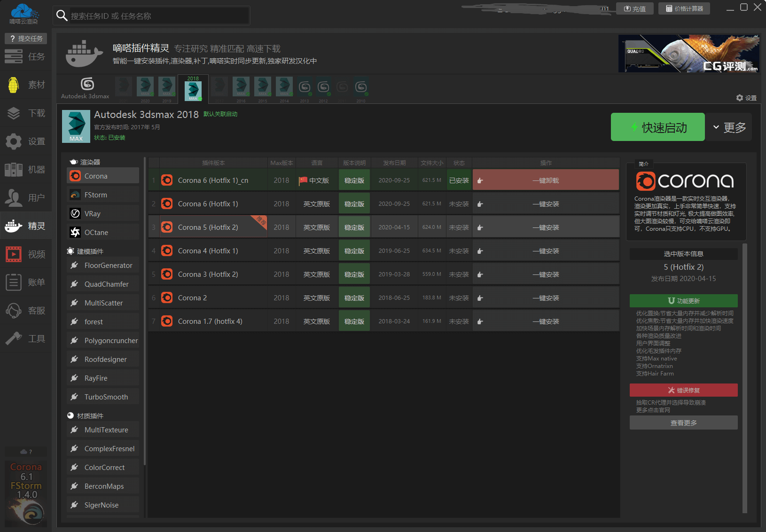Click the CG评测 banner thumbnail
The width and height of the screenshot is (766, 532).
coord(688,54)
